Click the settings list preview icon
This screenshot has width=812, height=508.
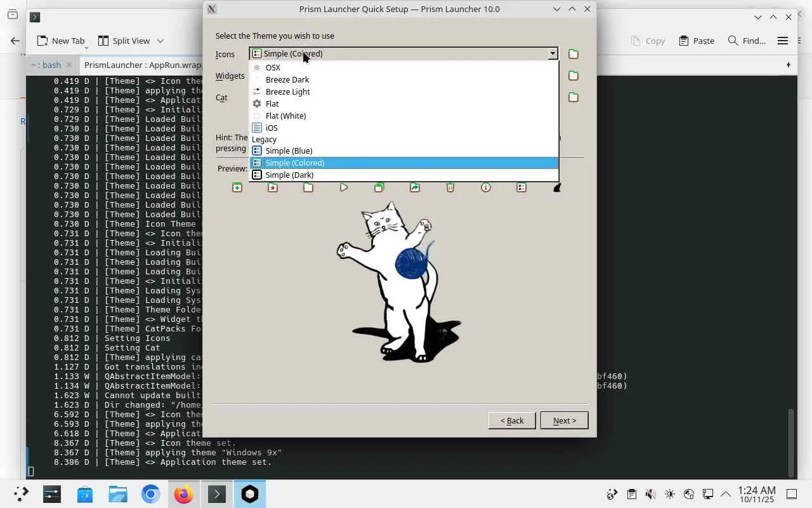[x=521, y=187]
